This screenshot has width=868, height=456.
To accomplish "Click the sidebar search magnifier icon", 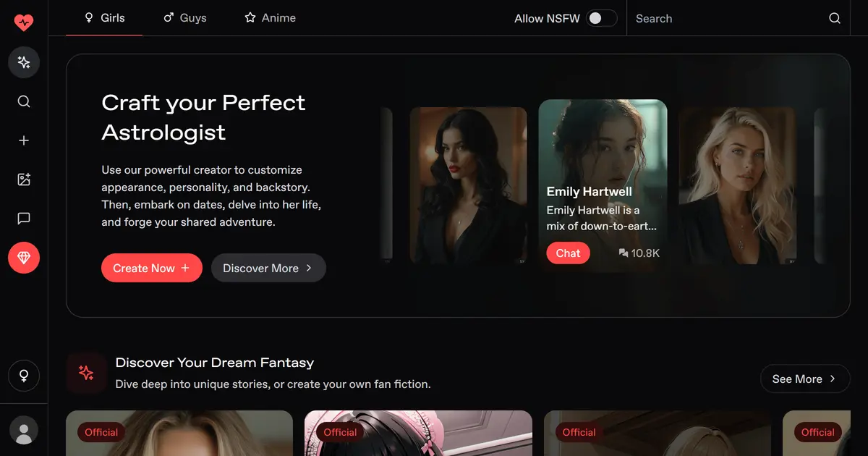I will click(x=24, y=101).
